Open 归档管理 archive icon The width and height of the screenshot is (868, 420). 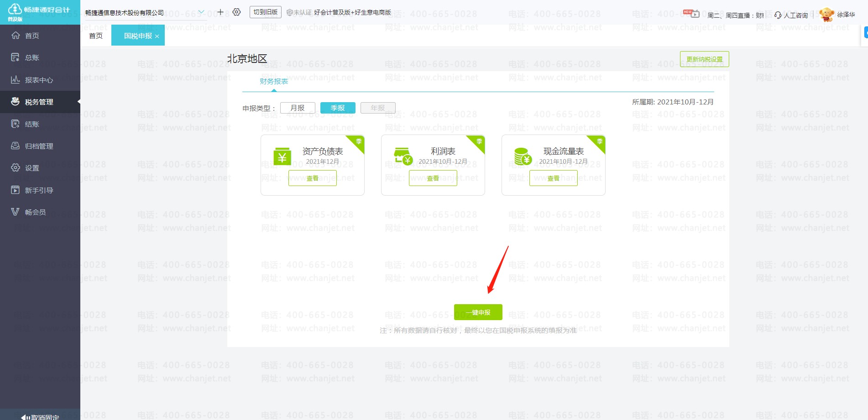16,146
